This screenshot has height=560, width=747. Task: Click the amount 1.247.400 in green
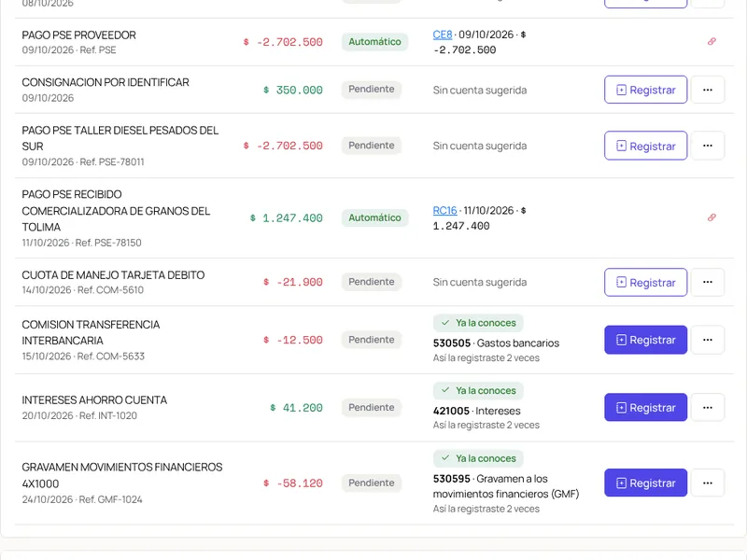287,218
